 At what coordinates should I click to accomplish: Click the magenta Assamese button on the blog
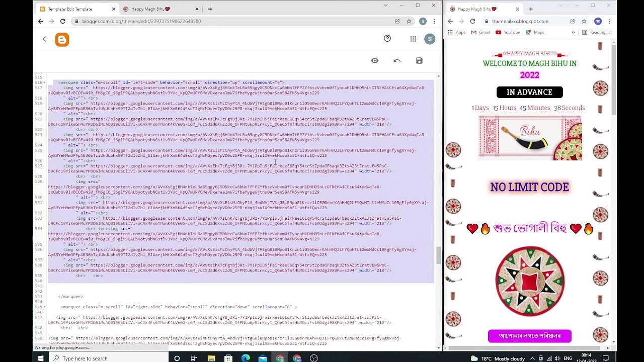pos(529,336)
